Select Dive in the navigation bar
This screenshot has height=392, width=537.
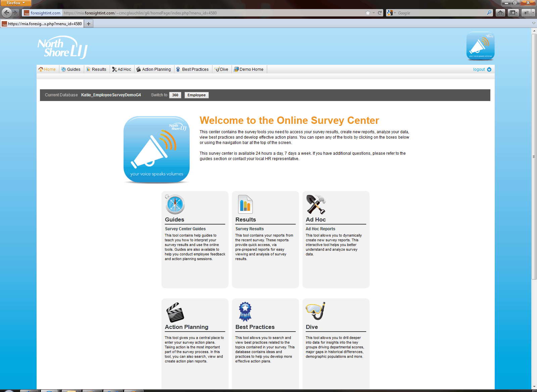click(222, 69)
